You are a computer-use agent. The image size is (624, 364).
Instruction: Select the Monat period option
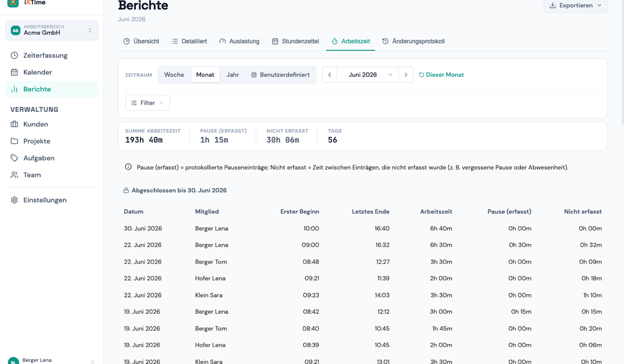pos(205,75)
